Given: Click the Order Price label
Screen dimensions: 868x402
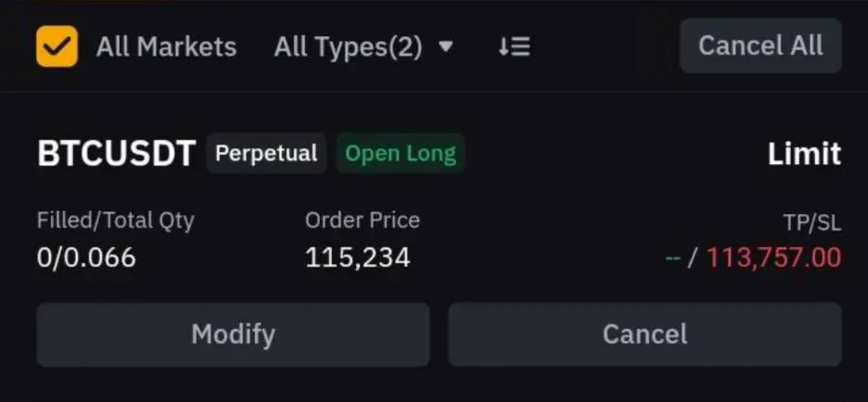Looking at the screenshot, I should coord(362,220).
